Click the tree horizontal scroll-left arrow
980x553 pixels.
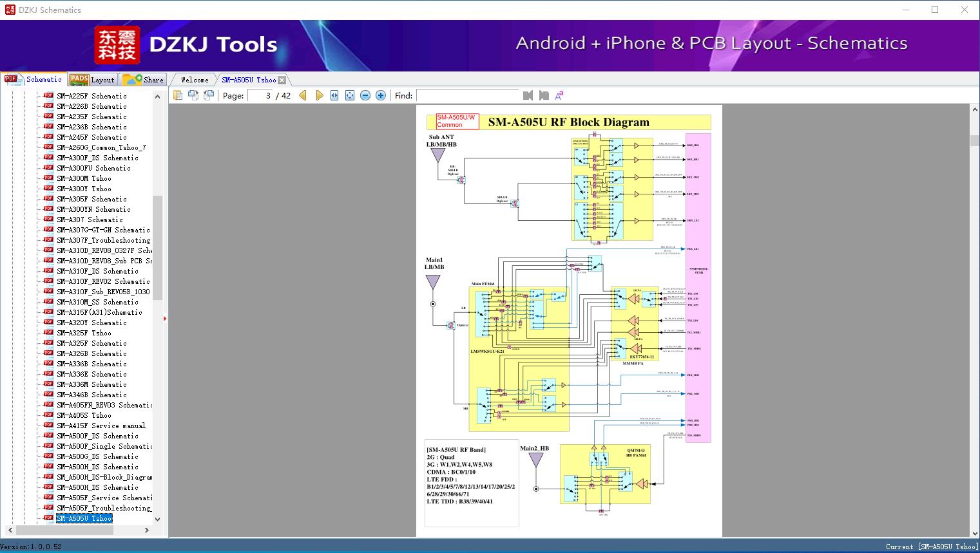click(10, 530)
